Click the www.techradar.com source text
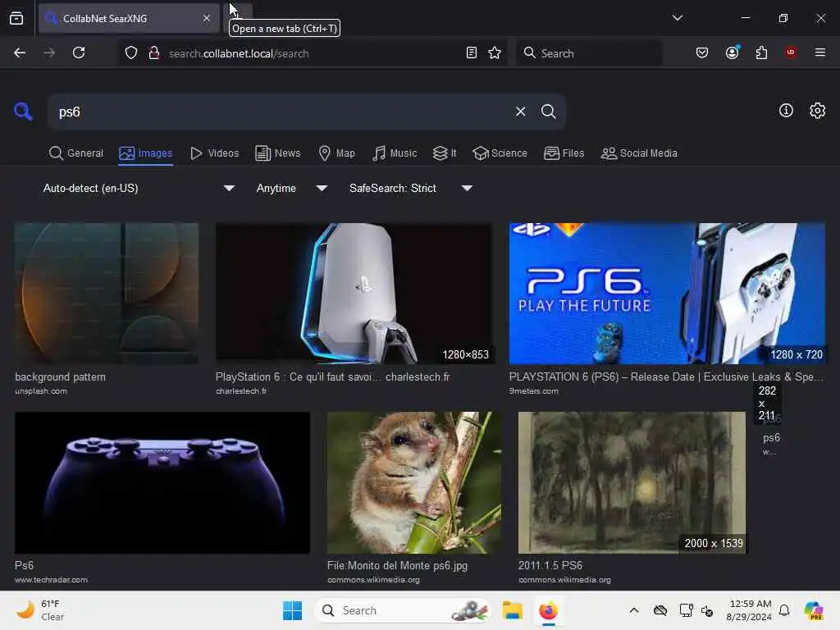The width and height of the screenshot is (840, 630). [x=51, y=580]
